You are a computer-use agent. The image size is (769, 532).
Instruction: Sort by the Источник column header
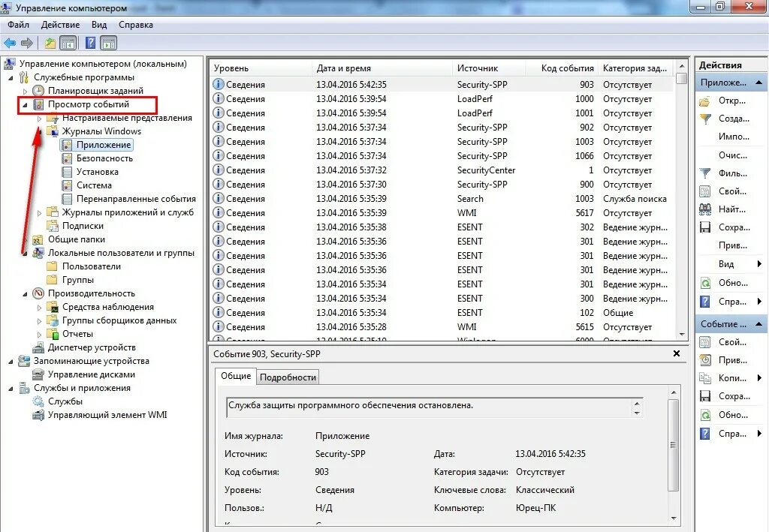489,68
